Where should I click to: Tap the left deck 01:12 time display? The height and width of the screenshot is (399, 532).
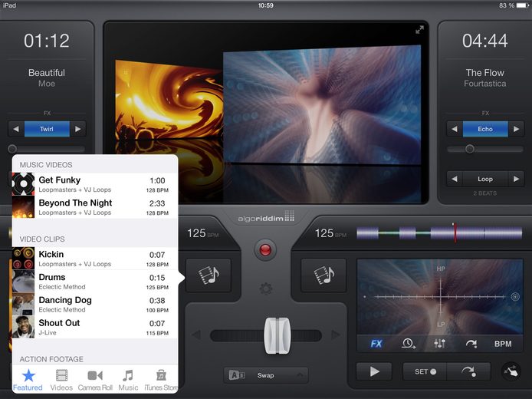(47, 41)
